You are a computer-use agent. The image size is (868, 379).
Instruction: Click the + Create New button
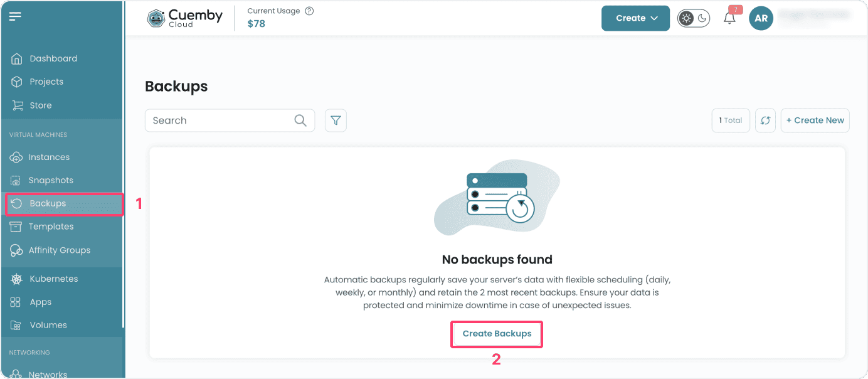coord(815,120)
